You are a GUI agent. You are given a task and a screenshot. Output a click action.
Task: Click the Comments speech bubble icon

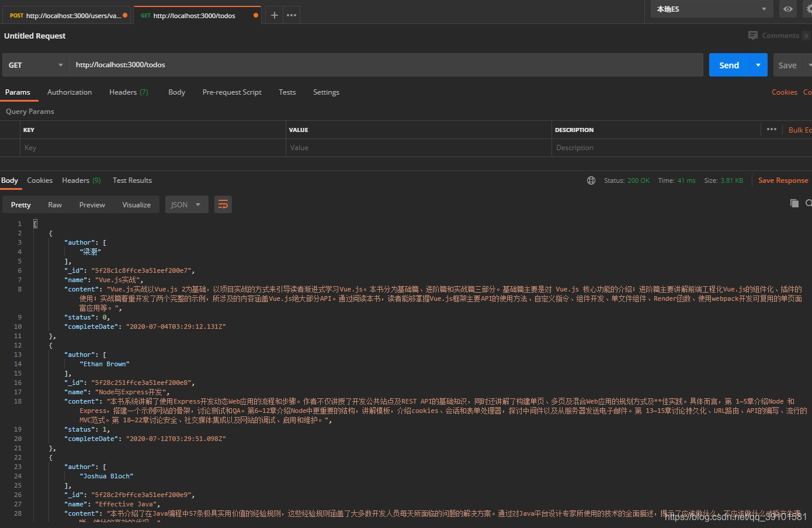[x=753, y=36]
